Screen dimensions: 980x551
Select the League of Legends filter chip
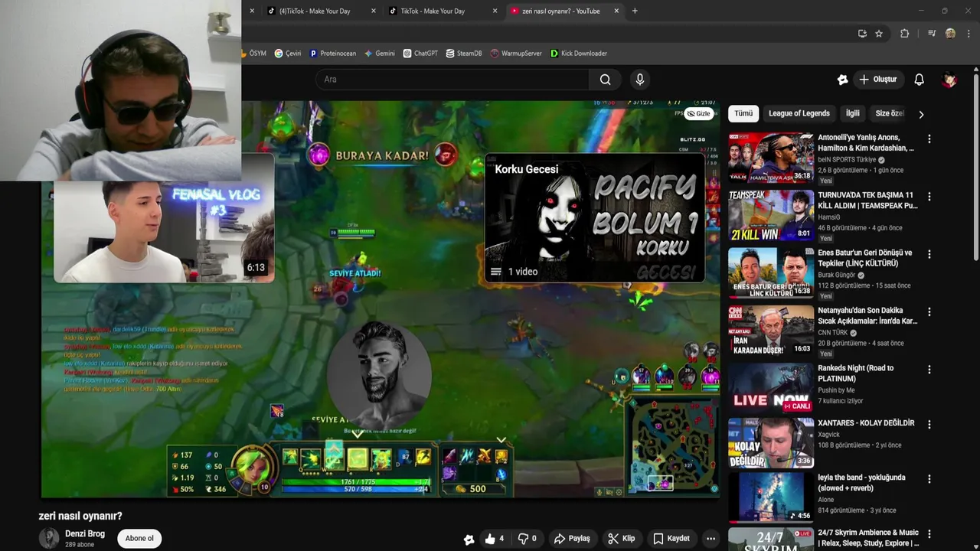(799, 113)
